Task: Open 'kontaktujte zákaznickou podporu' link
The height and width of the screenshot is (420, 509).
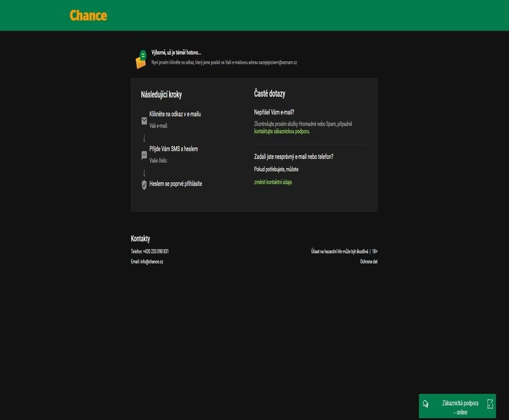Action: pyautogui.click(x=281, y=131)
